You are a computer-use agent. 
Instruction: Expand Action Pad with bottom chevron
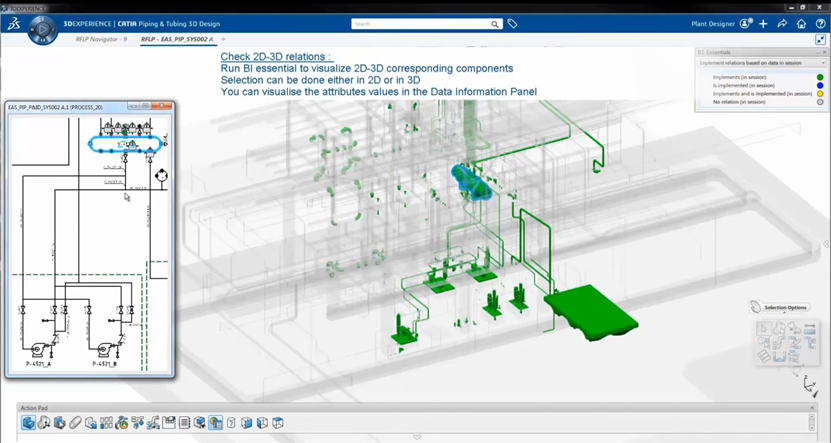(x=417, y=437)
